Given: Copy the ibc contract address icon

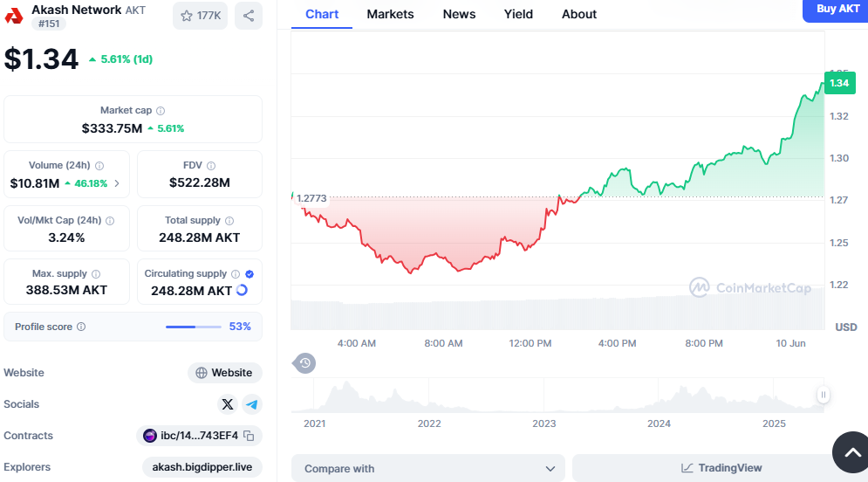Looking at the screenshot, I should pos(249,436).
